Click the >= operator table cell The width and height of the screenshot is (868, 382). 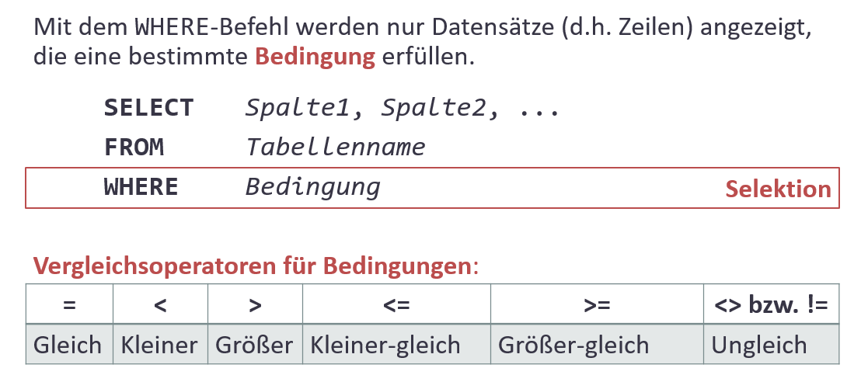tap(597, 304)
